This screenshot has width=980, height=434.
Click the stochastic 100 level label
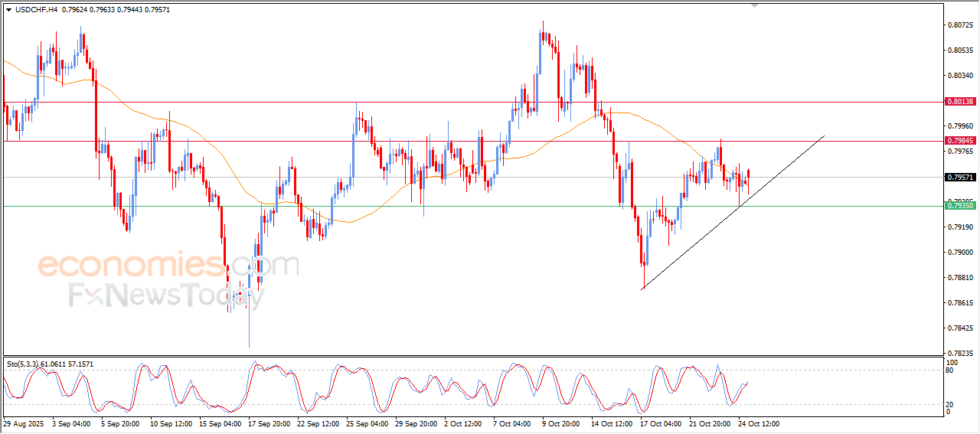(x=953, y=363)
